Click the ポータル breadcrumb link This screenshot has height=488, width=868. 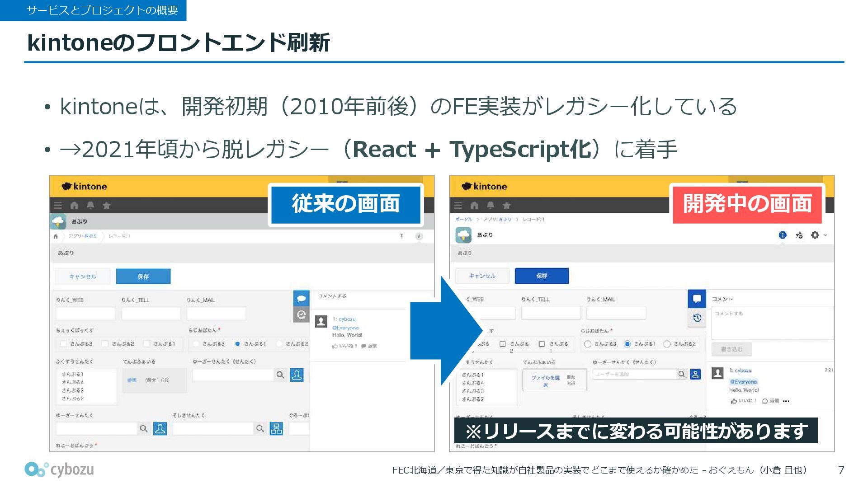(x=463, y=219)
